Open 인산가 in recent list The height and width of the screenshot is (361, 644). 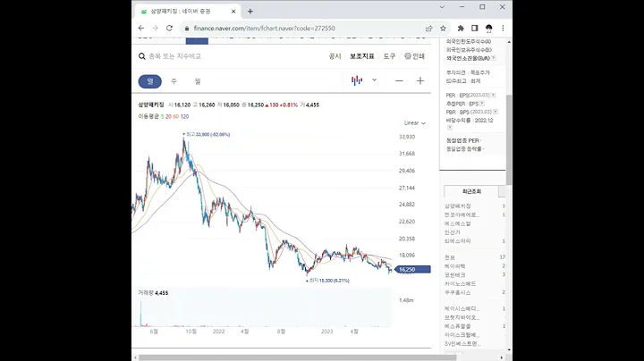pos(453,232)
